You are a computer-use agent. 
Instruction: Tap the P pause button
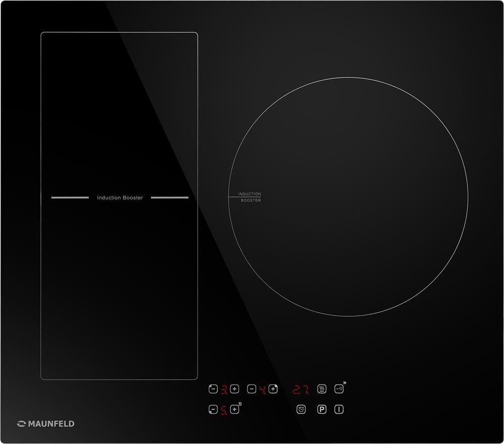322,410
